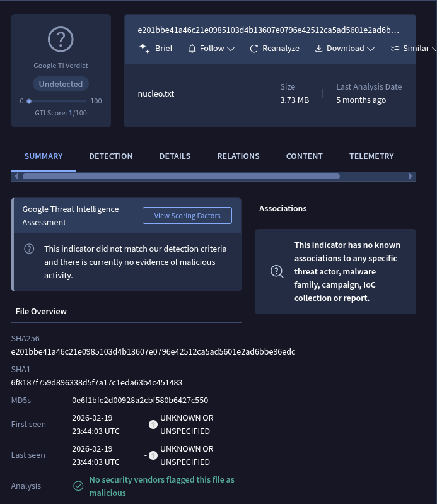Viewport: 437px width, 504px height.
Task: Click the 3.73 MB size value
Action: point(294,100)
